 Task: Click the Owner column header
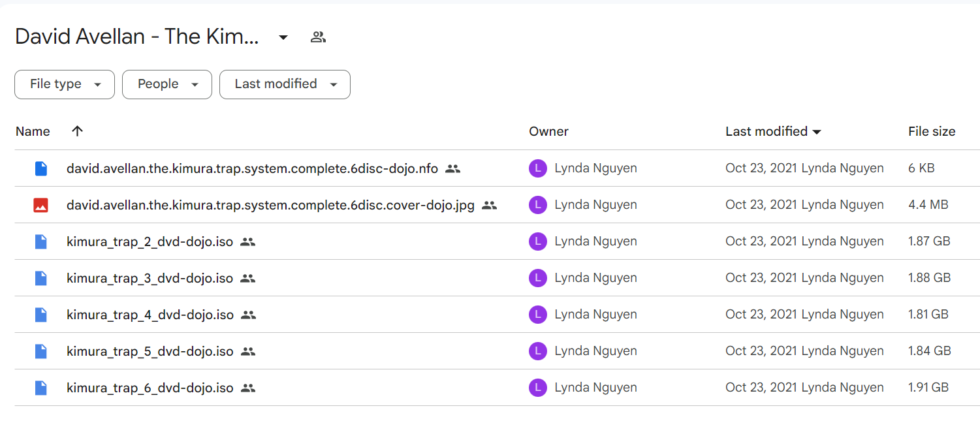coord(548,131)
